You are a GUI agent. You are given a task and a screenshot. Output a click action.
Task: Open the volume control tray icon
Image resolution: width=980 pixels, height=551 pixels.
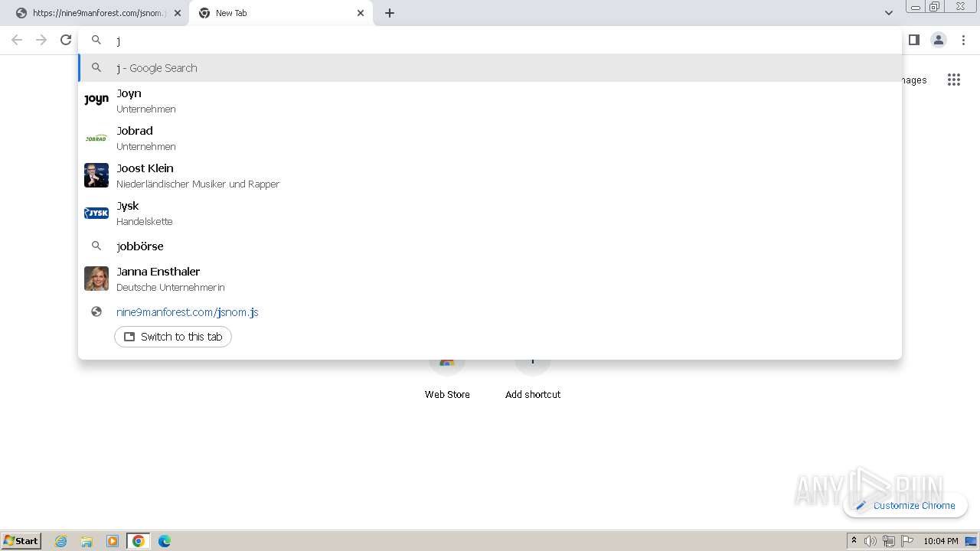(870, 541)
